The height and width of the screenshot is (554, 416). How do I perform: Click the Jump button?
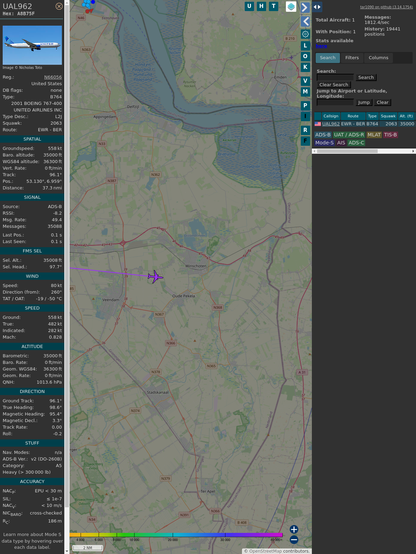(364, 102)
